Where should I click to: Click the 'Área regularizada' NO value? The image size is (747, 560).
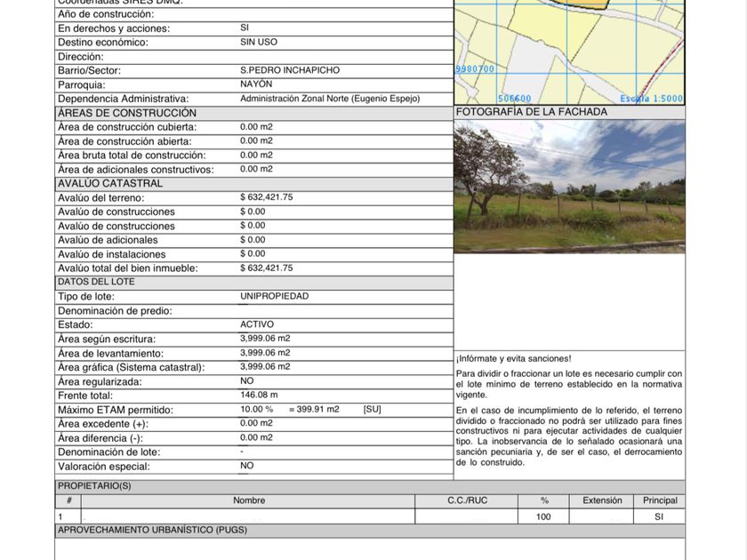coord(247,380)
